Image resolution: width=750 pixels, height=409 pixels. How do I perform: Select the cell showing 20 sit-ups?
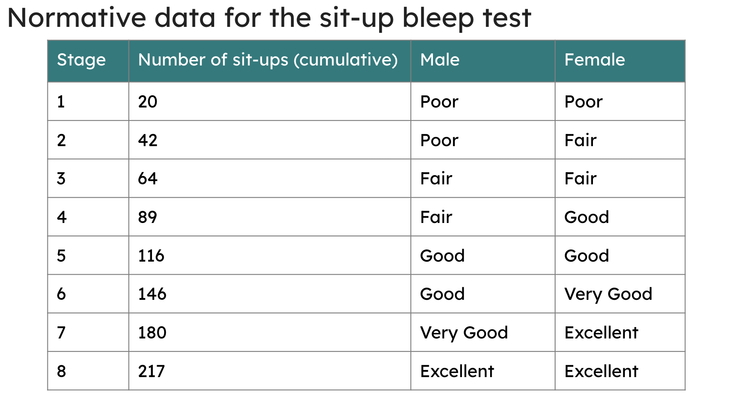149,102
